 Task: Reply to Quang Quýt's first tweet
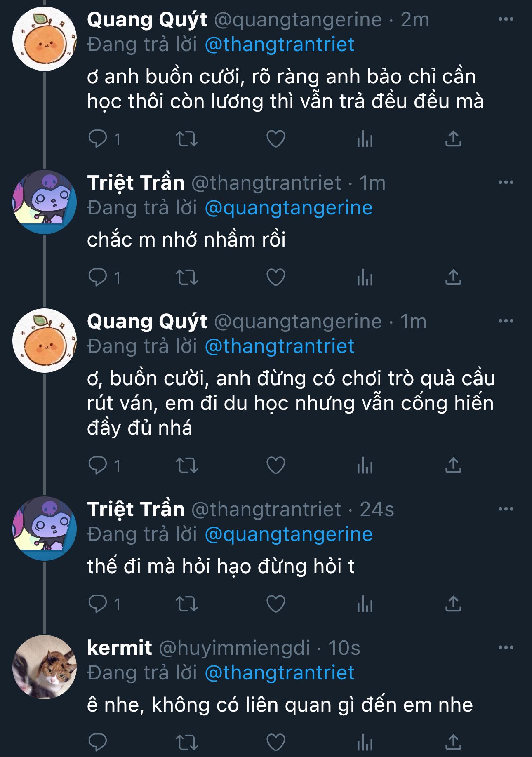(x=98, y=139)
